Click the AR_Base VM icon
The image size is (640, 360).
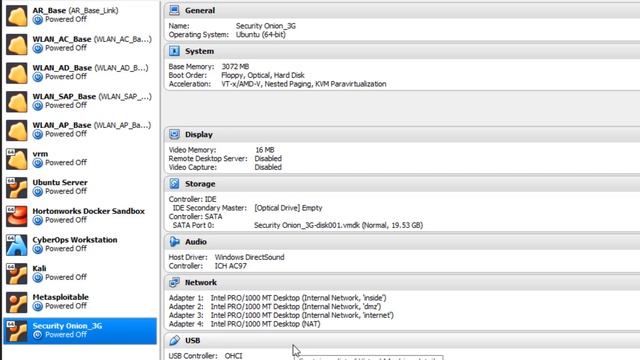coord(17,16)
